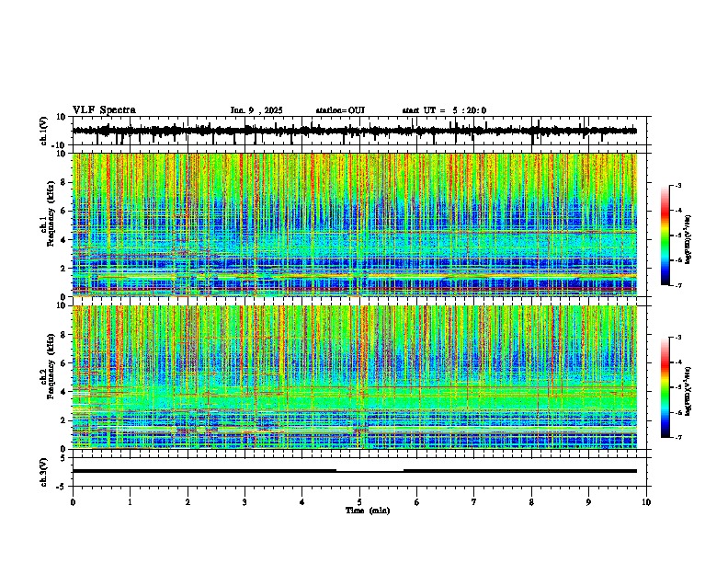
Task: Click the time axis tick label "6"
Action: 417,502
